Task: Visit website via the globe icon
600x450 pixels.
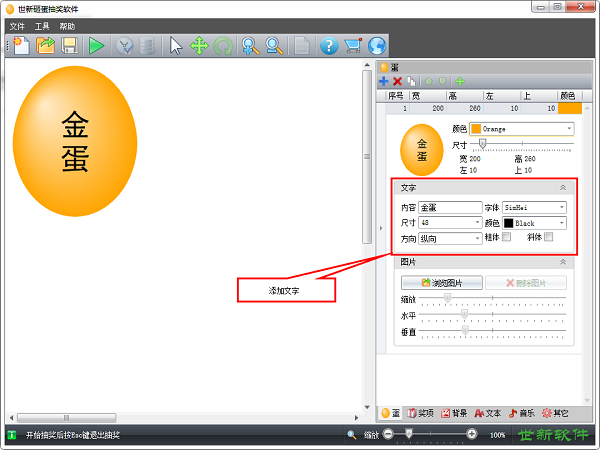Action: tap(377, 46)
